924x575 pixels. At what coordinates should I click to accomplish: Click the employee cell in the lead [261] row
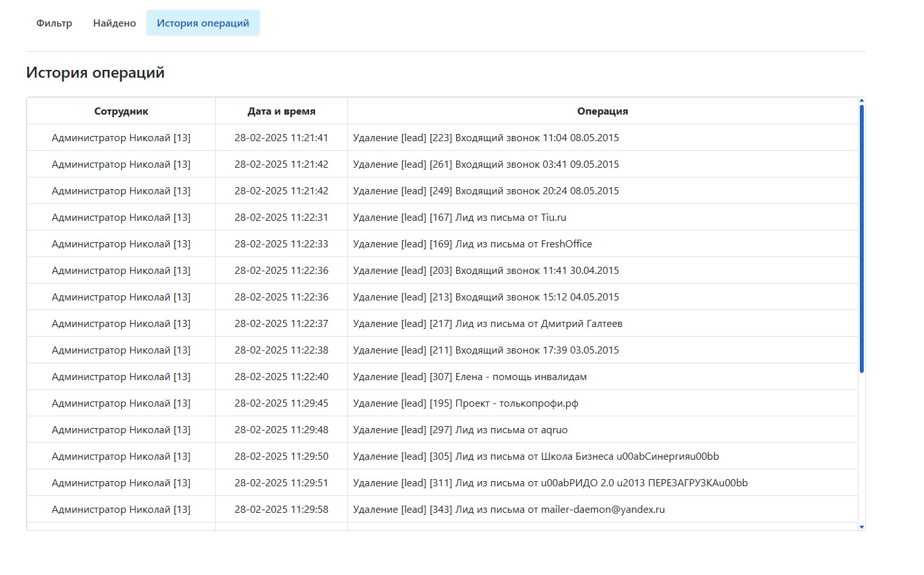121,164
